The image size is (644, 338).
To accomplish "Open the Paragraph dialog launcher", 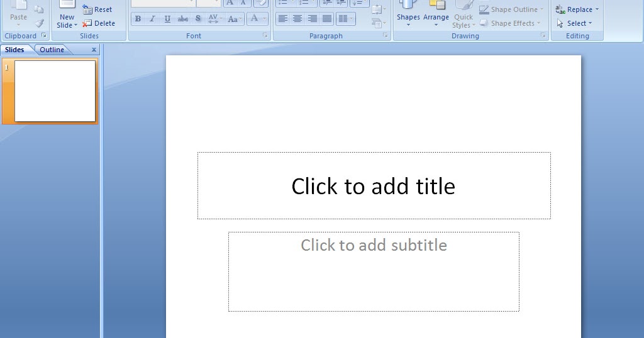I will coord(386,36).
